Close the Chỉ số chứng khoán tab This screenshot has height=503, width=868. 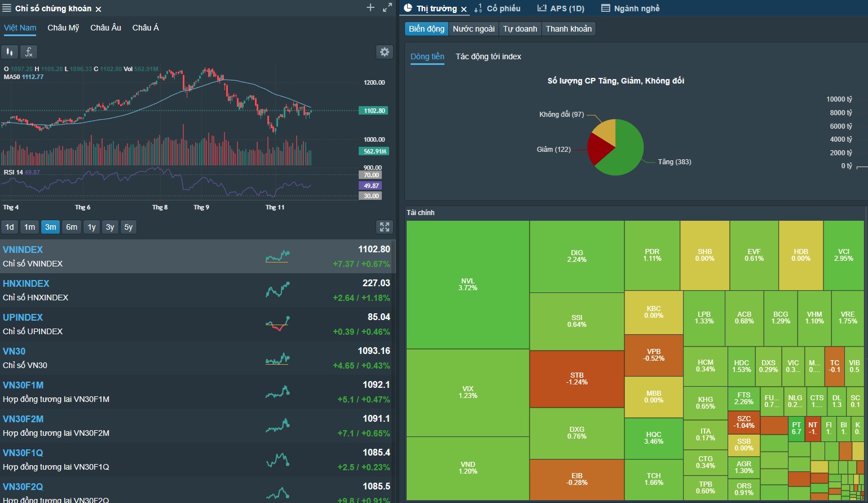tap(98, 10)
